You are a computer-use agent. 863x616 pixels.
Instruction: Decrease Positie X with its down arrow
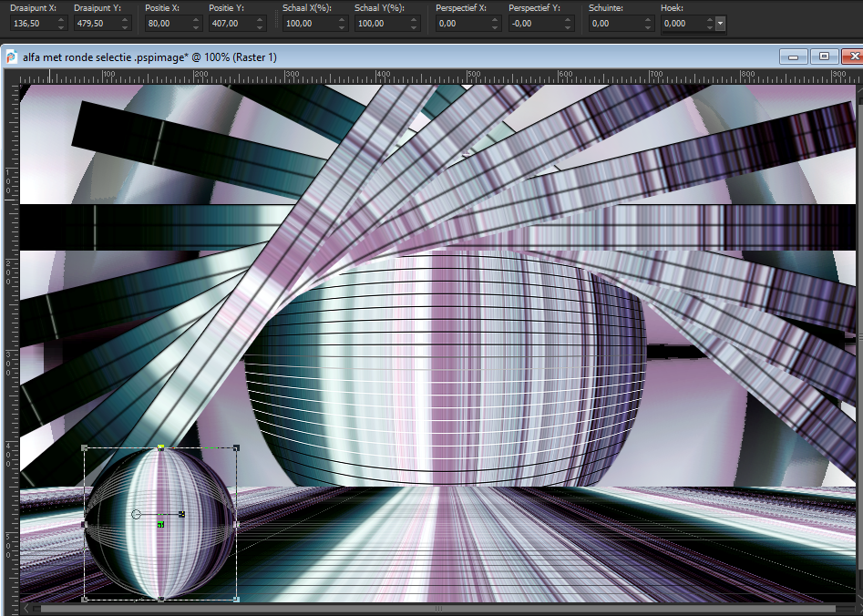click(x=196, y=27)
